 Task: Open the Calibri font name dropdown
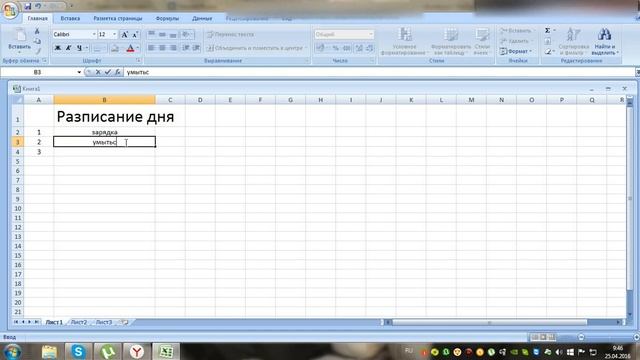pos(94,35)
